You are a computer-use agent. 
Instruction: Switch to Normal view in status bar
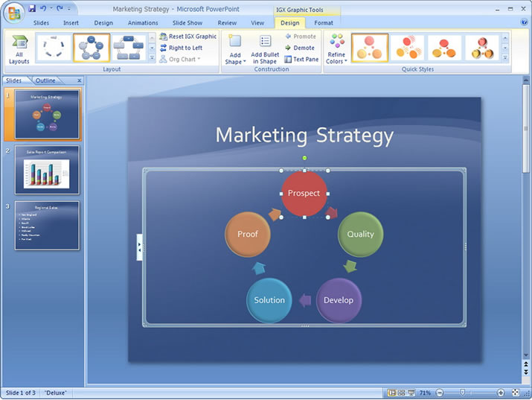[x=391, y=393]
